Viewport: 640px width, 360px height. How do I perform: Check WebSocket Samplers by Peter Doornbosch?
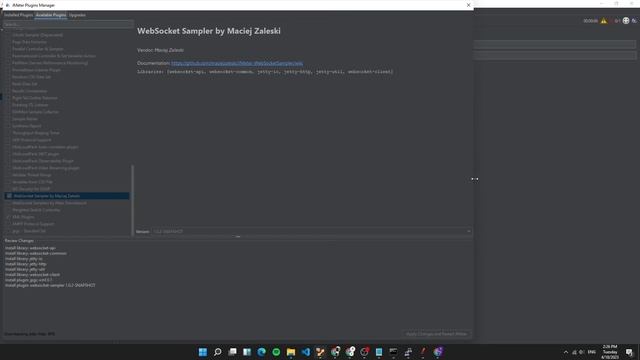tap(8, 203)
